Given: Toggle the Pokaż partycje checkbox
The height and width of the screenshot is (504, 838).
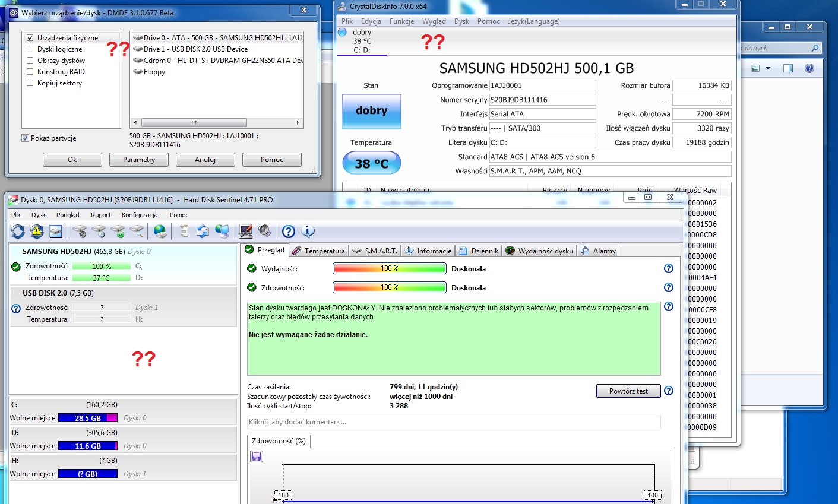Looking at the screenshot, I should [25, 138].
